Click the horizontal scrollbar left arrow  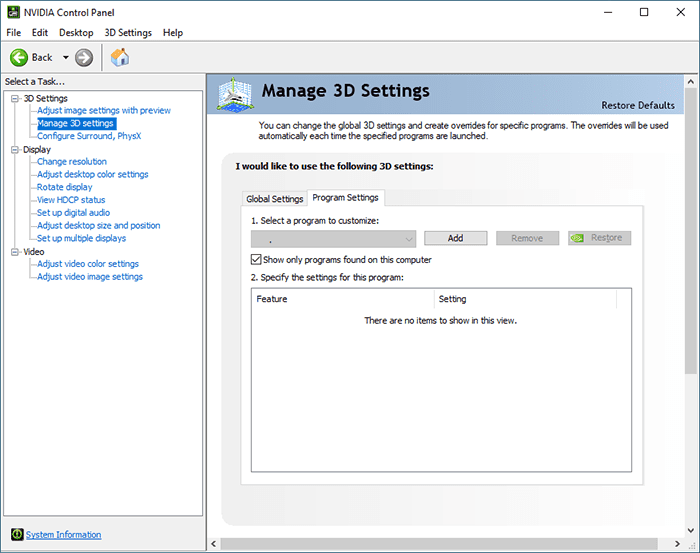[213, 544]
